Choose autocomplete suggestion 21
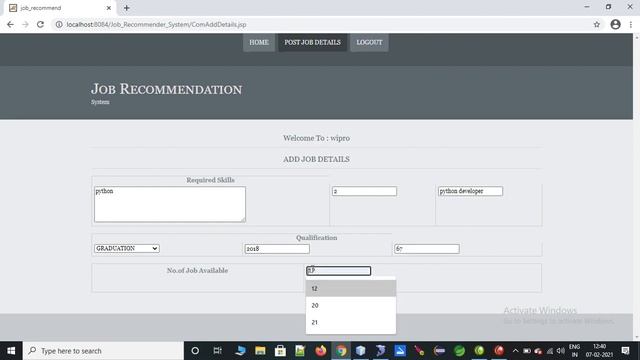The width and height of the screenshot is (640, 360). tap(351, 322)
